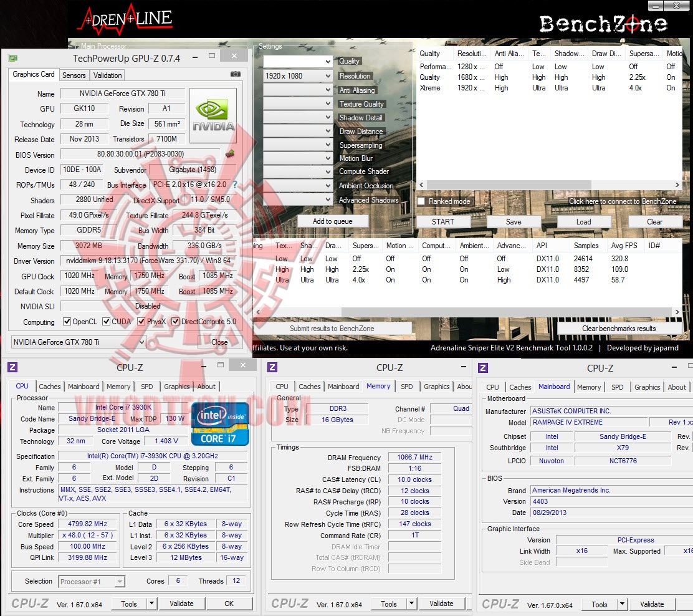The width and height of the screenshot is (693, 616).
Task: Toggle the OpenCL checkbox
Action: [x=67, y=322]
